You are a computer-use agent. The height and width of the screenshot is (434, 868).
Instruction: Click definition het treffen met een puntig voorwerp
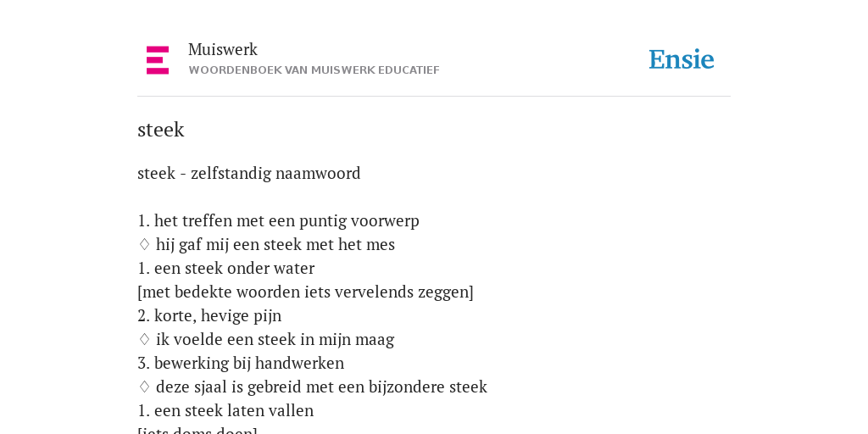tap(278, 221)
